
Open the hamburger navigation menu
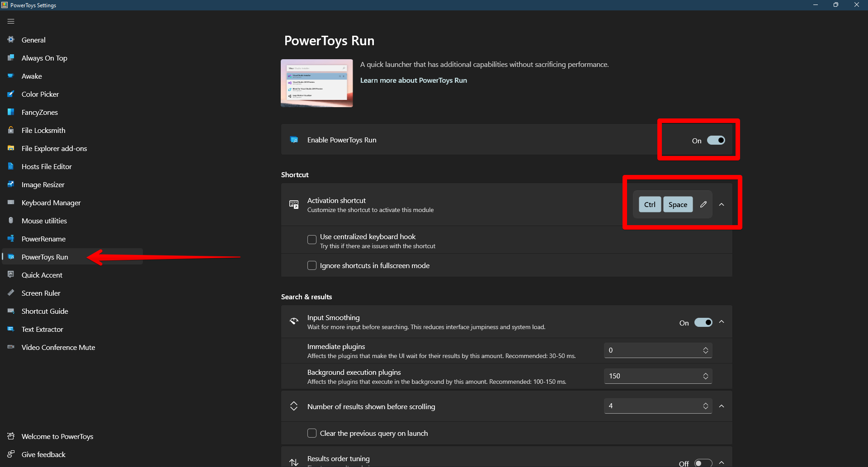[11, 21]
